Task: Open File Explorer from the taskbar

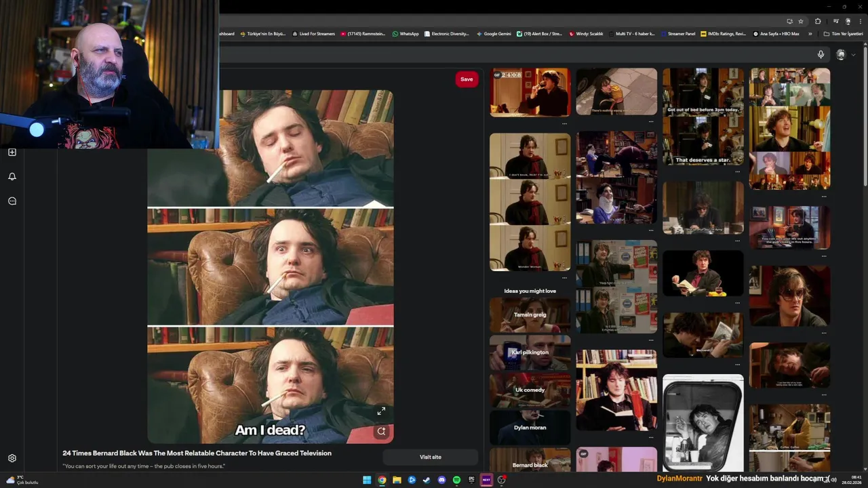Action: (x=397, y=480)
